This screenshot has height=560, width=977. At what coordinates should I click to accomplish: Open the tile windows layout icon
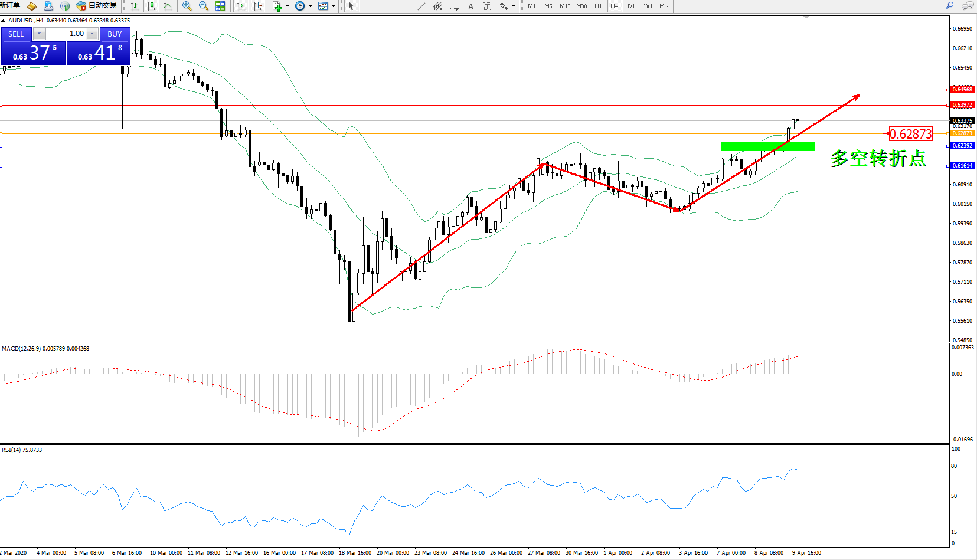coord(220,6)
